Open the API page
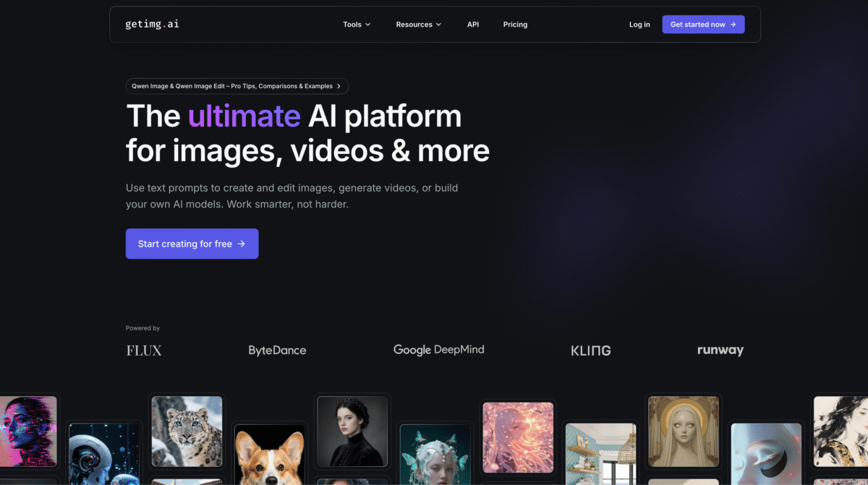 (x=473, y=25)
